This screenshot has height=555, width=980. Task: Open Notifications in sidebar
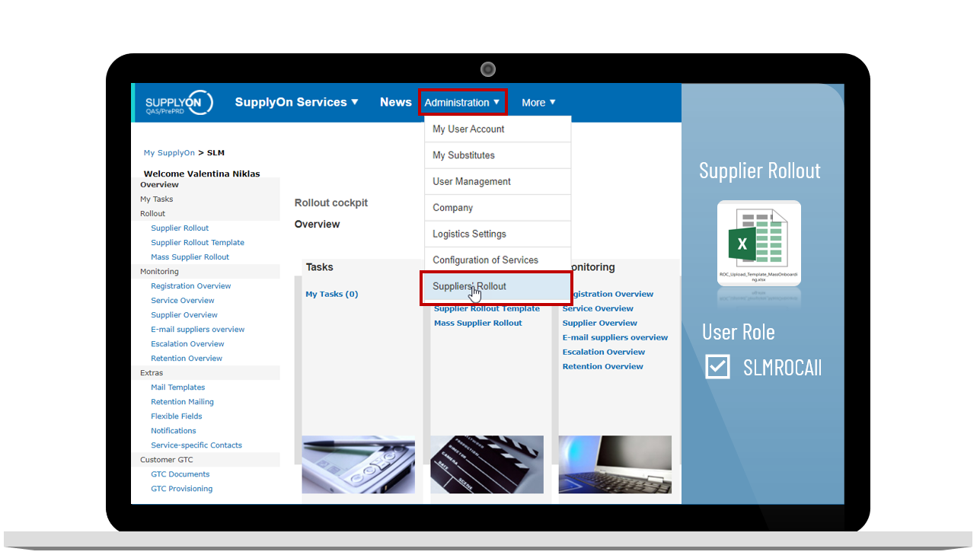(173, 431)
